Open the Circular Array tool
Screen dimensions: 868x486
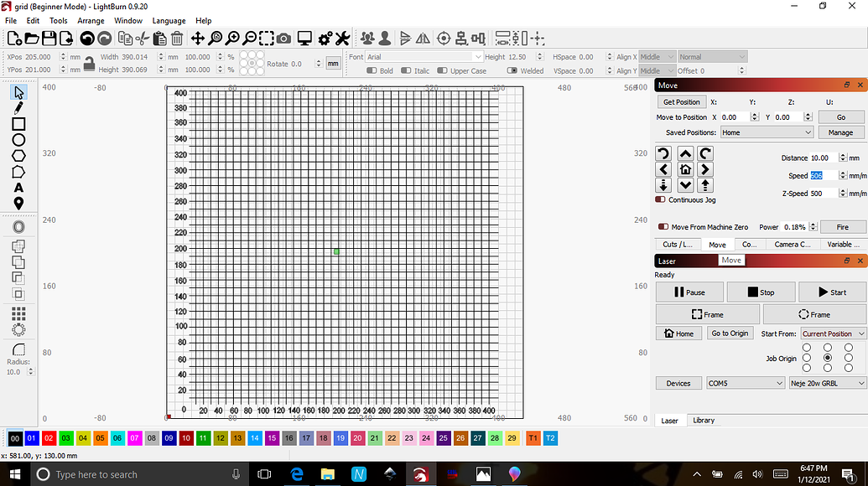18,330
